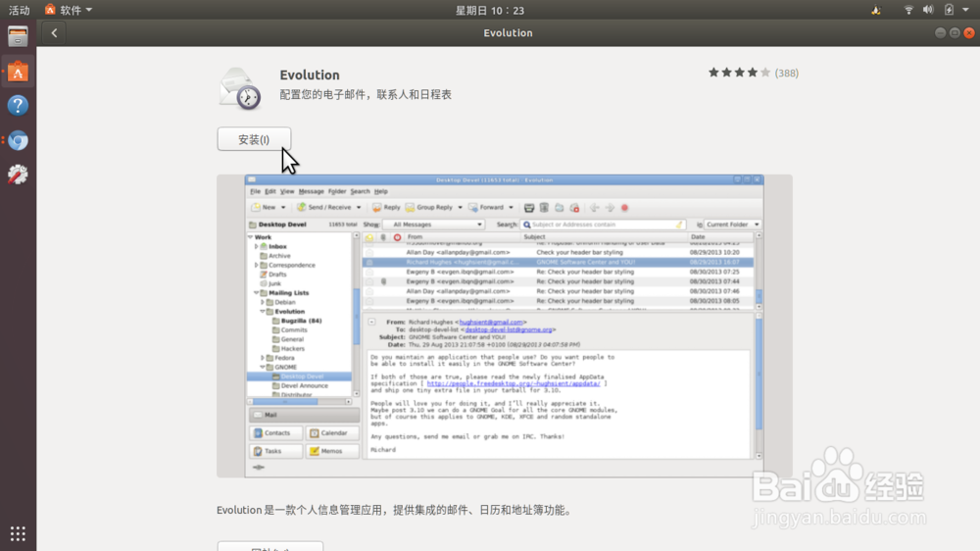Viewport: 980px width, 551px height.
Task: Maximize the Software window
Action: click(955, 33)
